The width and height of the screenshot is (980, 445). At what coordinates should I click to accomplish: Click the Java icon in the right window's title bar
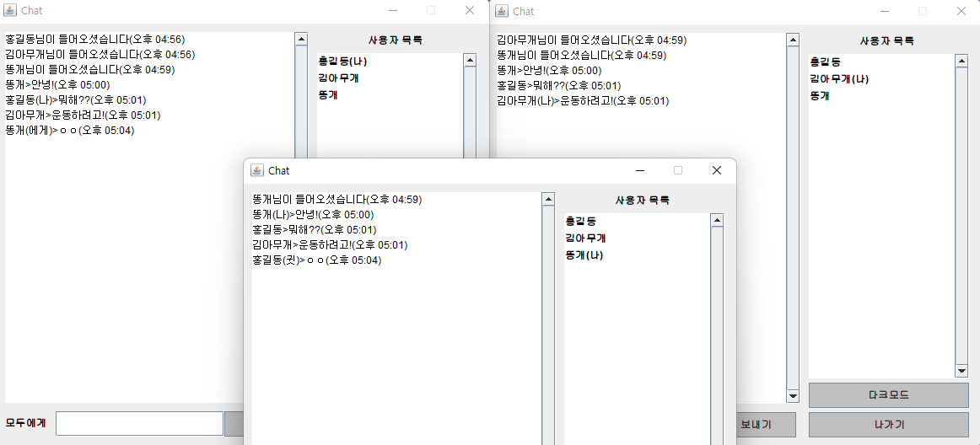click(x=501, y=11)
